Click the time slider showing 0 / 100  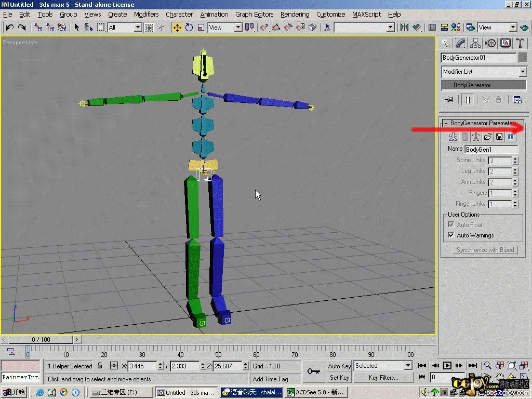[41, 339]
